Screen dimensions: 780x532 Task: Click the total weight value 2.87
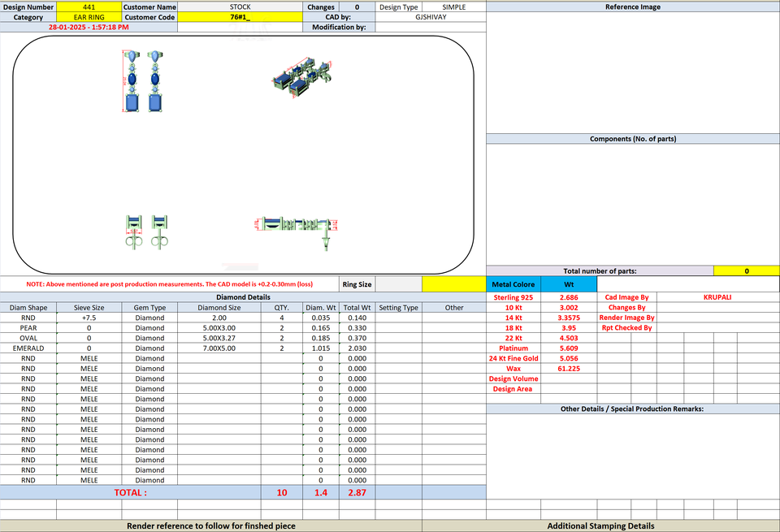pos(357,492)
